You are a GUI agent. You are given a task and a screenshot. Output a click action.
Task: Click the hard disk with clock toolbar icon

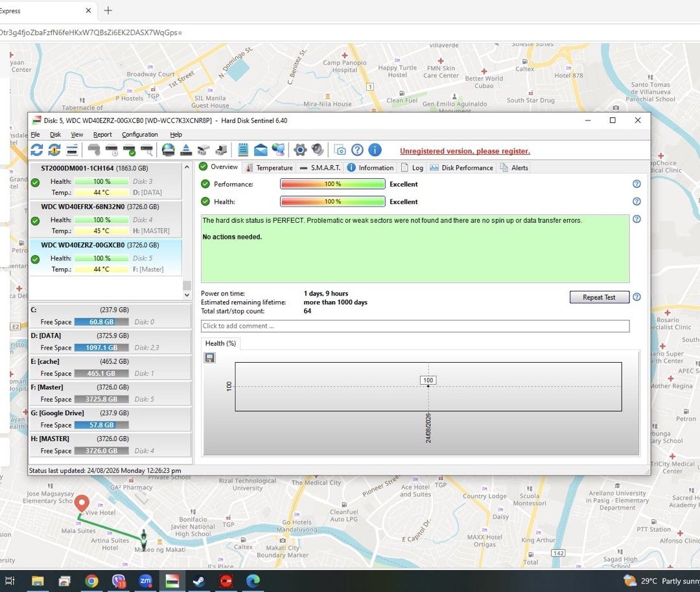(x=111, y=150)
